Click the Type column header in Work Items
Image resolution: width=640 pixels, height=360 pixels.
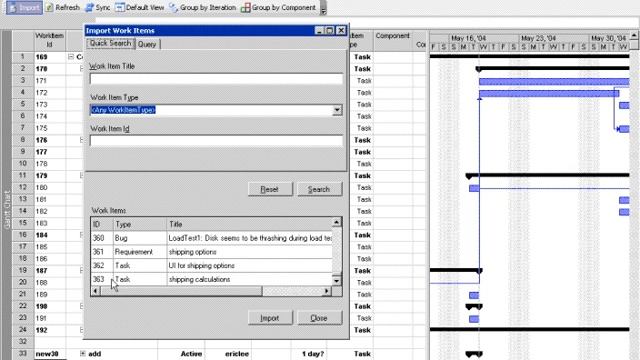(140, 224)
